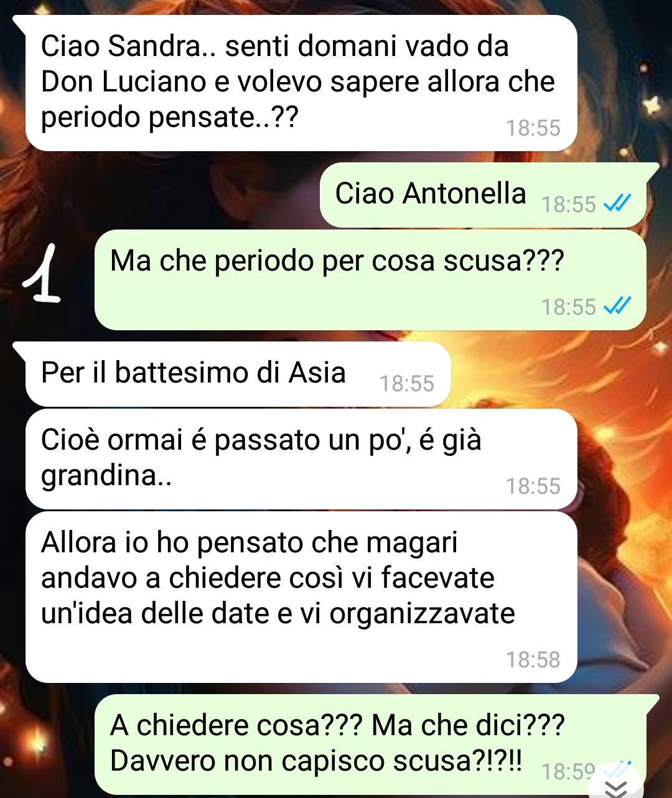Tap the scroll-to-bottom double chevron button
Image resolution: width=672 pixels, height=798 pixels.
pyautogui.click(x=617, y=786)
